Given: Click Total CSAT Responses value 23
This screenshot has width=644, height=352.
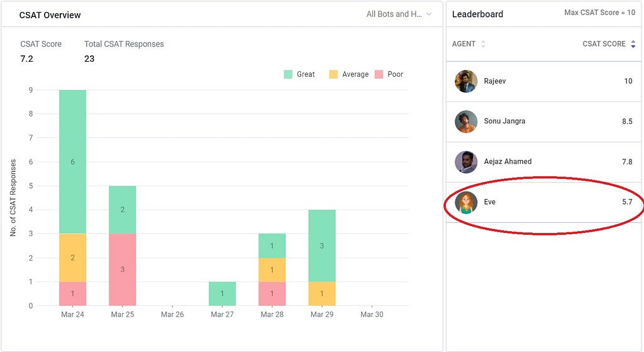Looking at the screenshot, I should (89, 59).
